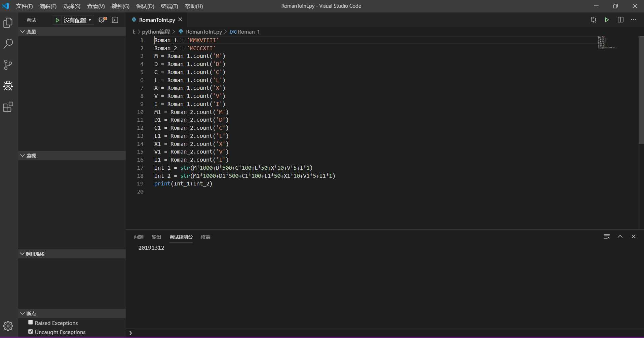Open more editor actions ellipsis
644x338 pixels.
coord(634,20)
